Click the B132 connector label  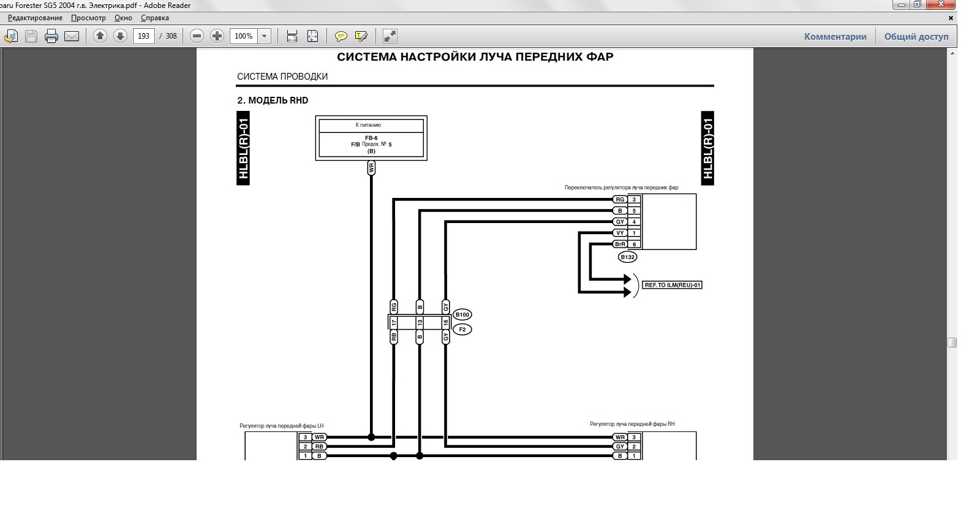click(x=627, y=257)
